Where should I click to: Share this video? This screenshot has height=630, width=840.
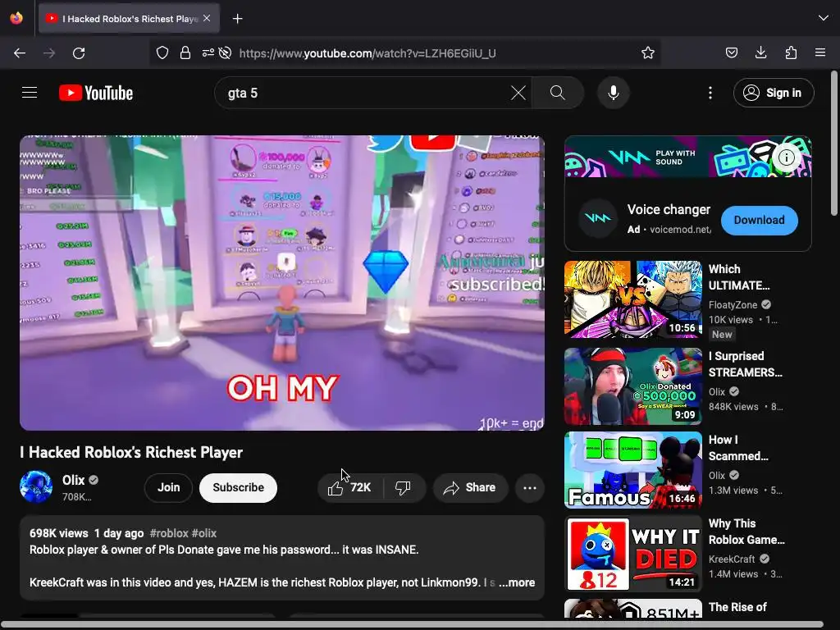(470, 488)
